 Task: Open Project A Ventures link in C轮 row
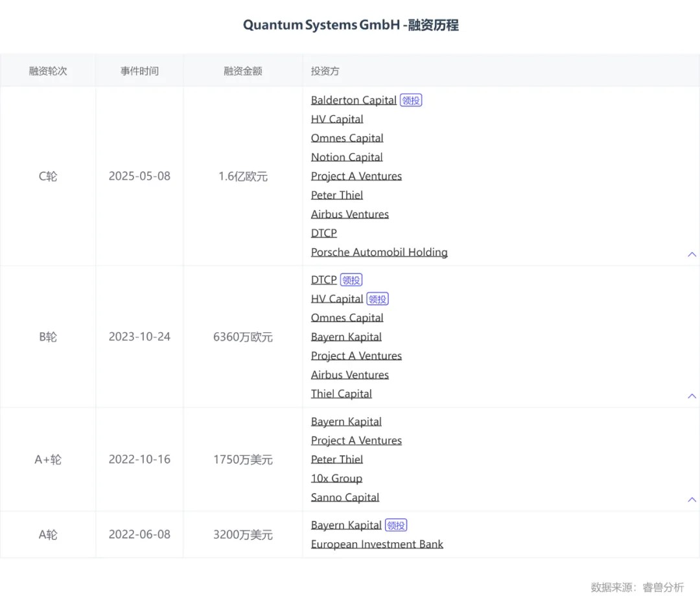pos(356,176)
